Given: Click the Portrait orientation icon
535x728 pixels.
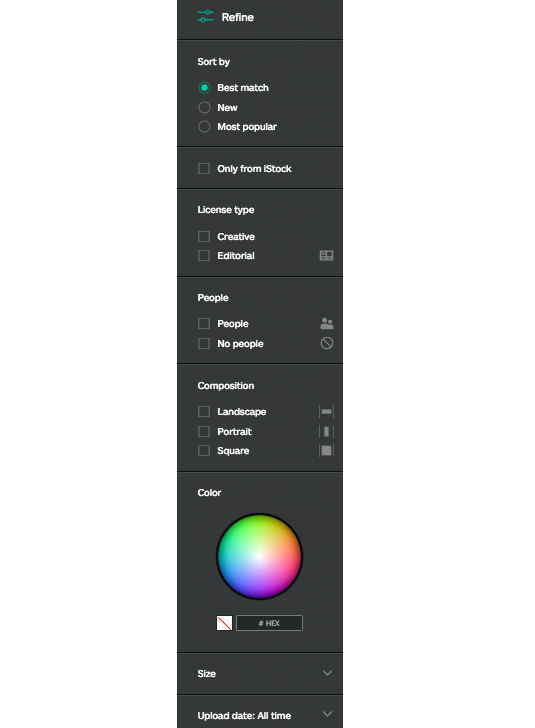Looking at the screenshot, I should pyautogui.click(x=326, y=431).
